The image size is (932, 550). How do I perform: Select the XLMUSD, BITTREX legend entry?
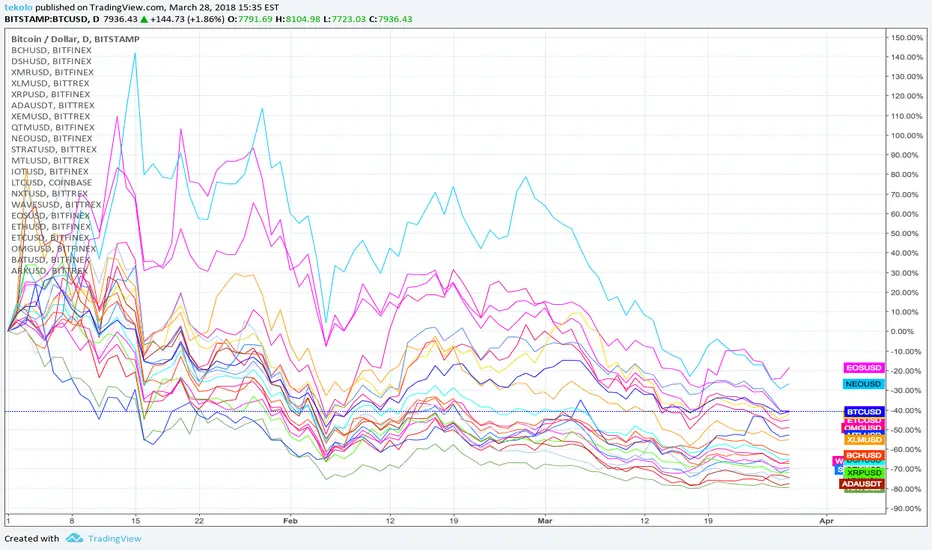[50, 83]
